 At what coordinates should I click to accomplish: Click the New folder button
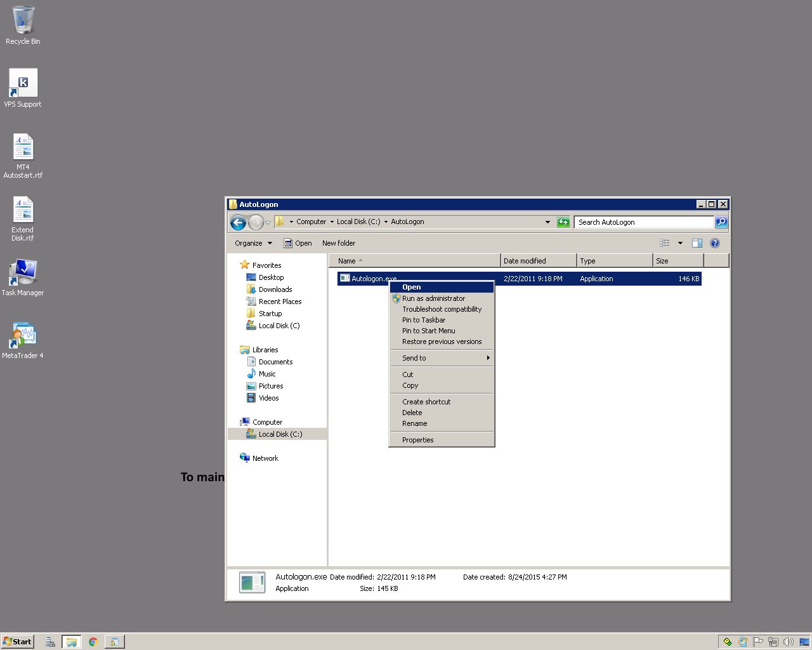338,243
